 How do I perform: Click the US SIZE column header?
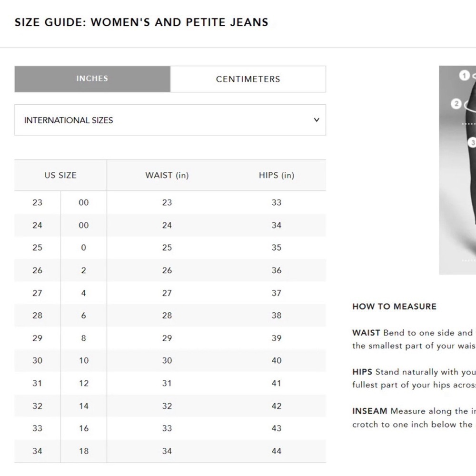(60, 175)
